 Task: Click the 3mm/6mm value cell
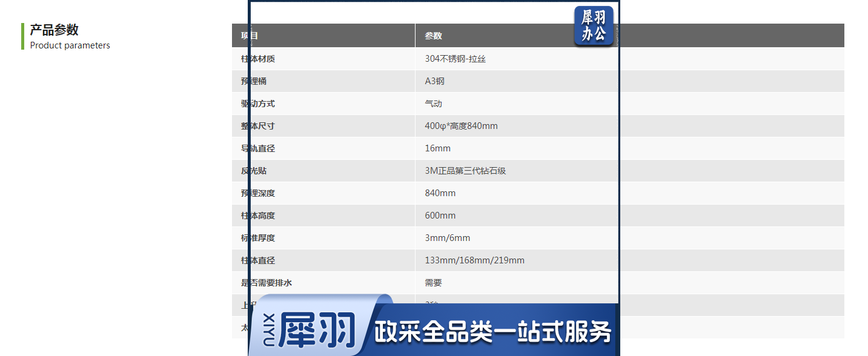point(448,238)
